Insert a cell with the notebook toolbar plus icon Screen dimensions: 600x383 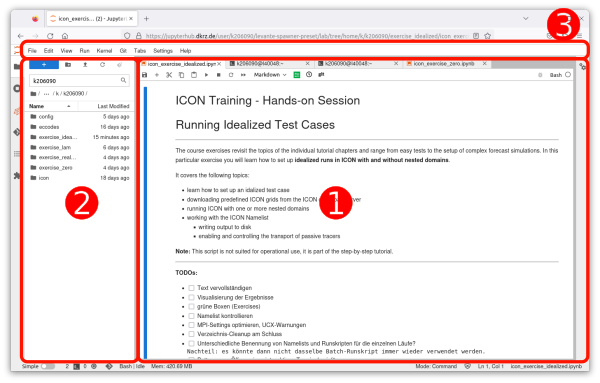tap(157, 75)
